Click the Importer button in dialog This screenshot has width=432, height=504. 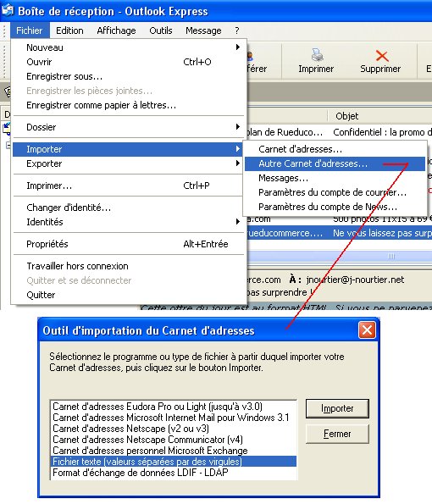click(337, 408)
